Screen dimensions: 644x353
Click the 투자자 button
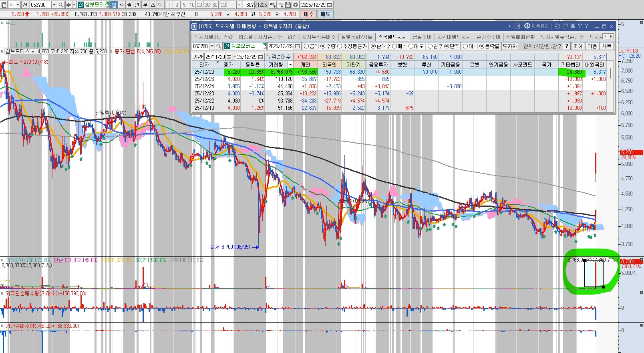(510, 46)
